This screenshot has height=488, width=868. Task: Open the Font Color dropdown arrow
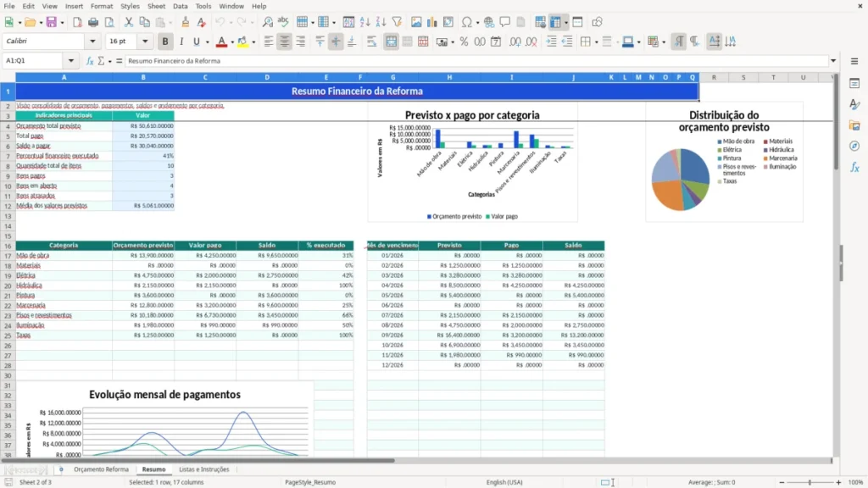click(232, 42)
